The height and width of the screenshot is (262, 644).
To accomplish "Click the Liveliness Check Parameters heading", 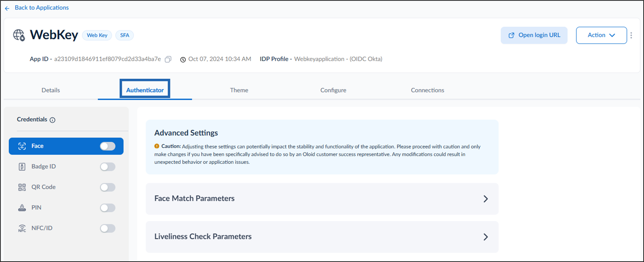I will tap(203, 237).
